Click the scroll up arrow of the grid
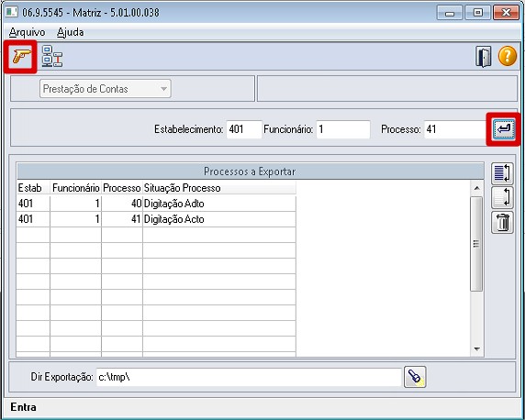Screen dimensions: 525x420 [x=476, y=188]
